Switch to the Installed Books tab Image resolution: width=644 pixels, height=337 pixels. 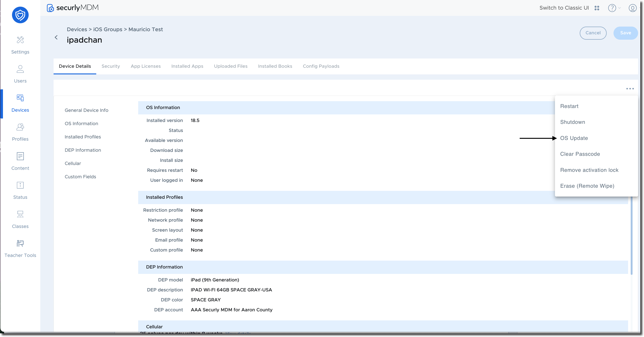275,66
